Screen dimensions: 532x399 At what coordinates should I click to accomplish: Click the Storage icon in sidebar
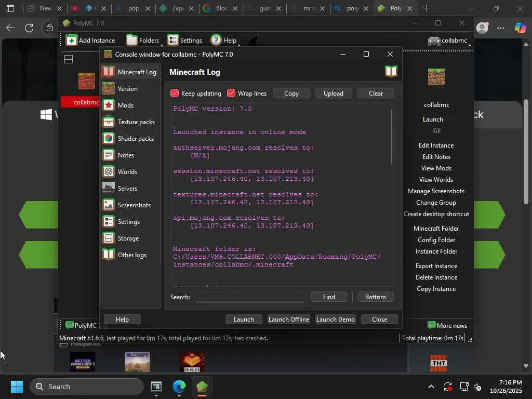pyautogui.click(x=109, y=238)
